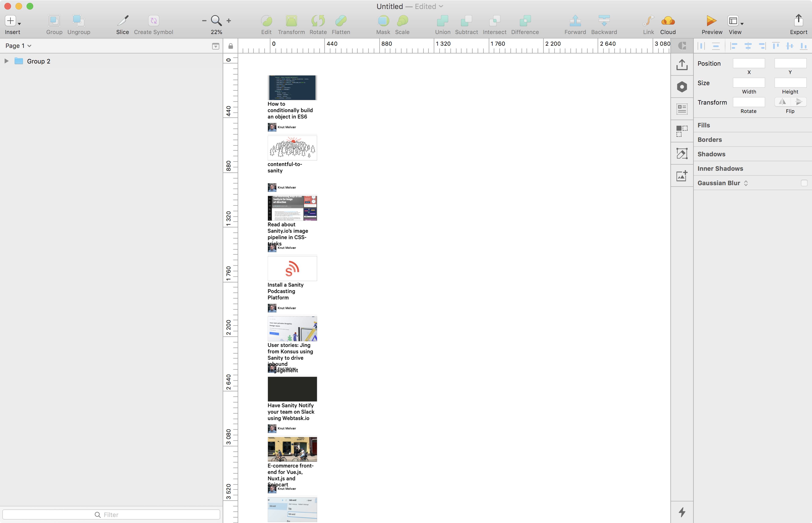Click zoom in plus button
Screen dimensions: 812x523
coord(229,21)
